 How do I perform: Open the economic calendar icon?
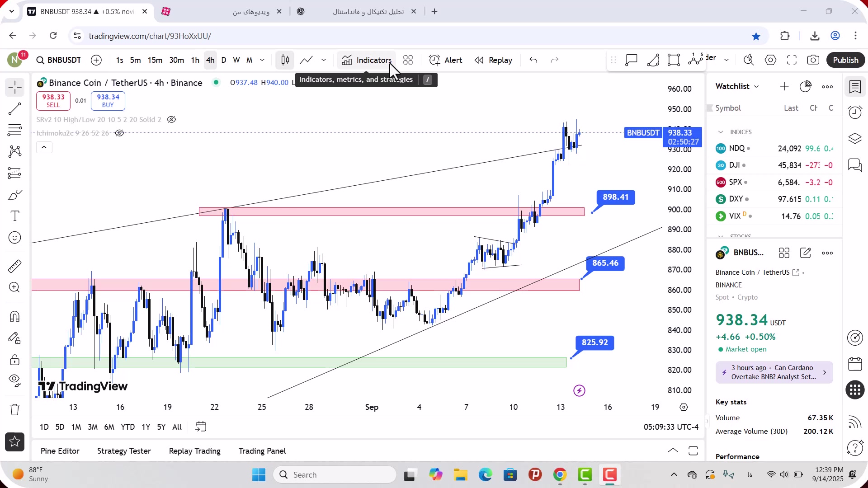pyautogui.click(x=855, y=364)
